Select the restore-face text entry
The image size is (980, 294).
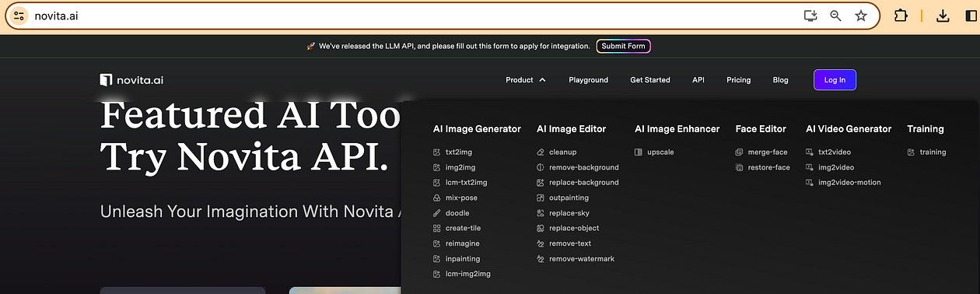(769, 167)
